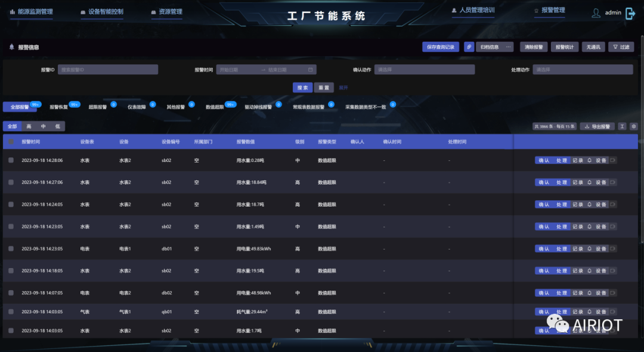This screenshot has height=352, width=644.
Task: Click 处理 in the 14:27:06 row
Action: 562,183
